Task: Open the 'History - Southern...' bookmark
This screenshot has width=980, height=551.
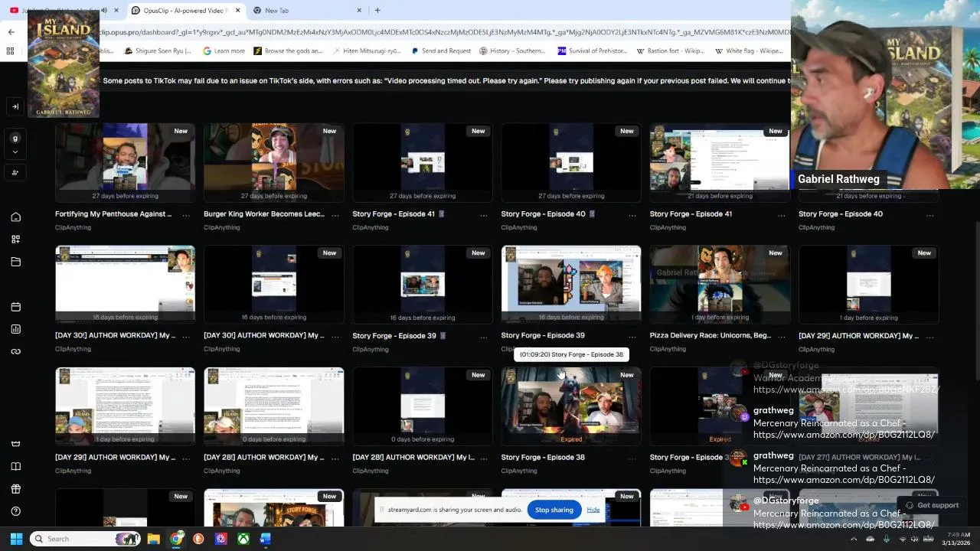Action: [x=512, y=51]
